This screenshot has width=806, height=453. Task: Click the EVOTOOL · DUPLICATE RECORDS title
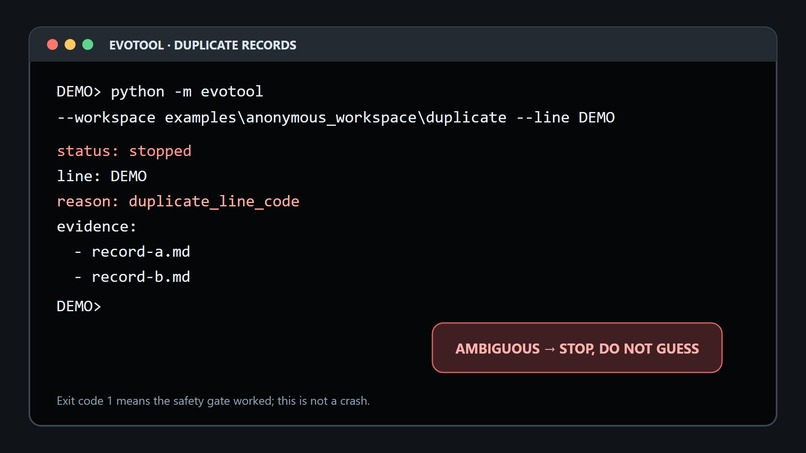pyautogui.click(x=203, y=45)
